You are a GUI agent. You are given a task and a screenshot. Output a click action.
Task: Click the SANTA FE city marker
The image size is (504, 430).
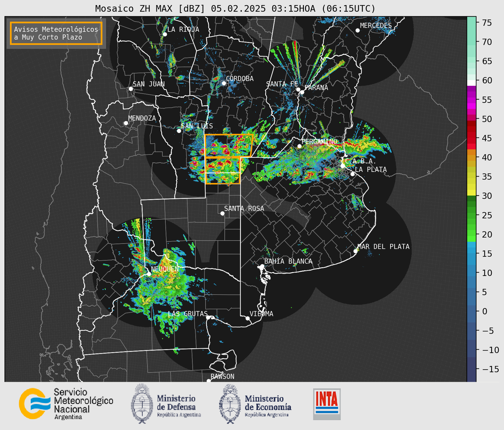[x=298, y=89]
